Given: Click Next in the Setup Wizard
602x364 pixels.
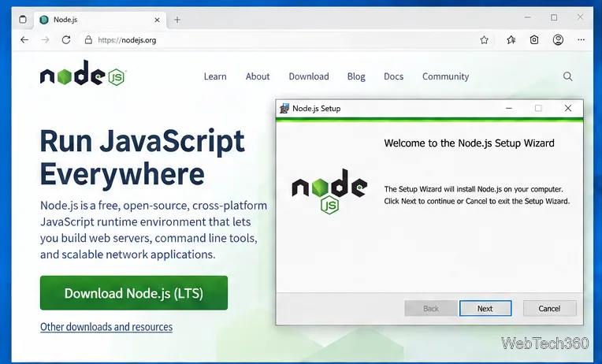Looking at the screenshot, I should pos(485,308).
